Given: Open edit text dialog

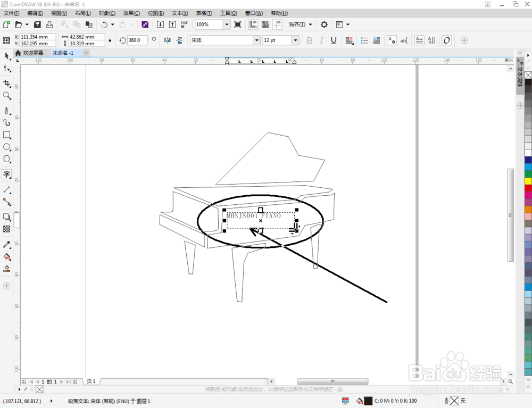Looking at the screenshot, I should coord(403,40).
